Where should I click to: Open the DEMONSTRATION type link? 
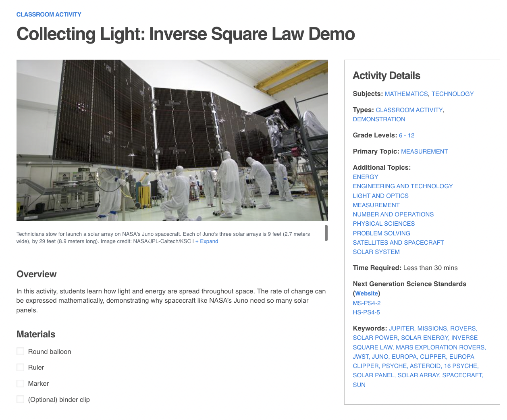pos(379,119)
